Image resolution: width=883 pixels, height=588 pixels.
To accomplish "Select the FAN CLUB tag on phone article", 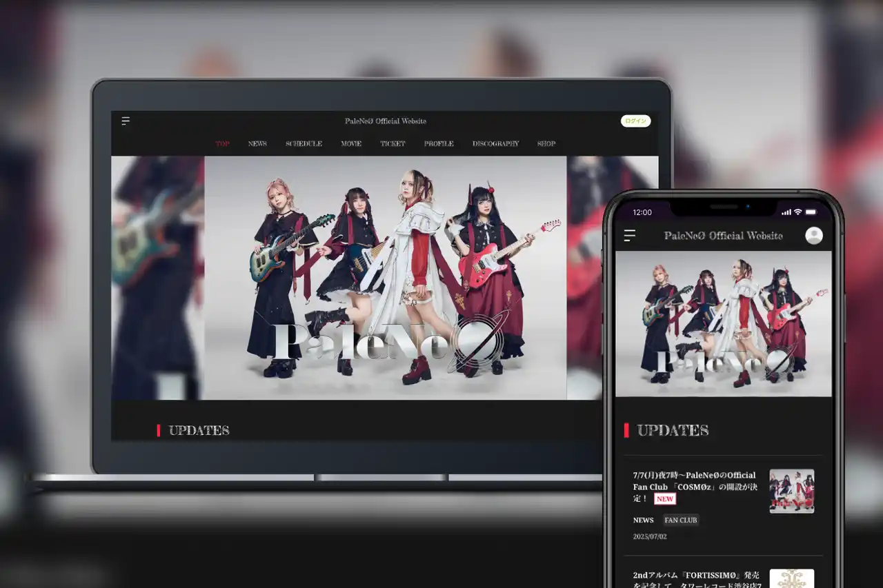I will (x=681, y=520).
